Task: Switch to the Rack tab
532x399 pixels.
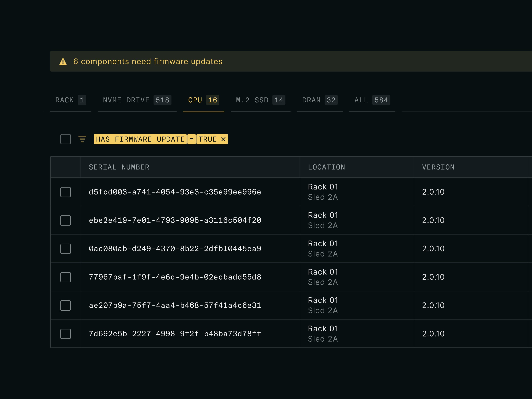Action: coord(71,100)
